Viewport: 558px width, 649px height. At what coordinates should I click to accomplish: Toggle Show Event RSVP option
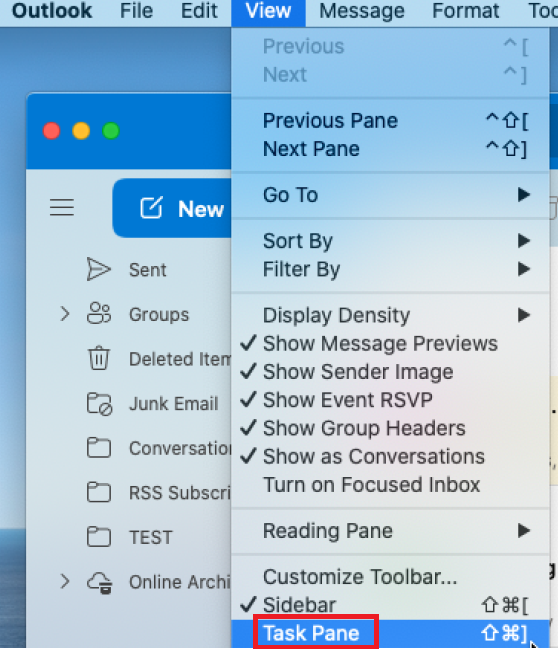pyautogui.click(x=390, y=400)
